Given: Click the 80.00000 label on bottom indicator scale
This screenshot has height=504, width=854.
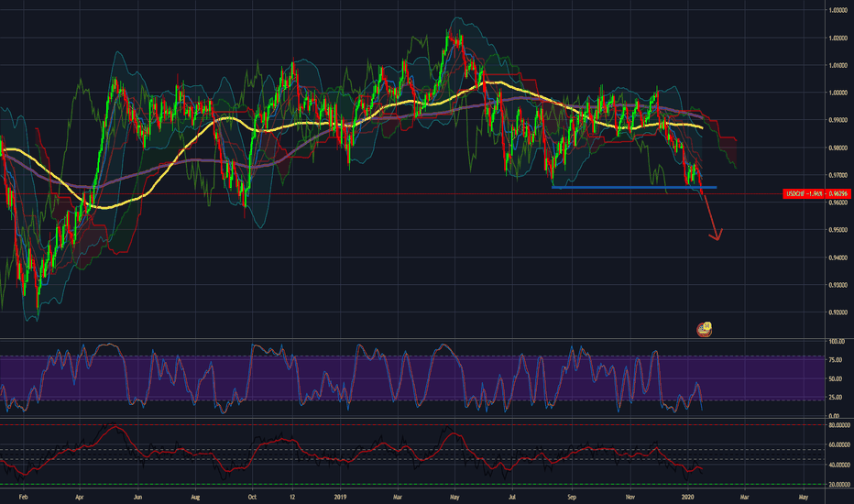Looking at the screenshot, I should (837, 425).
